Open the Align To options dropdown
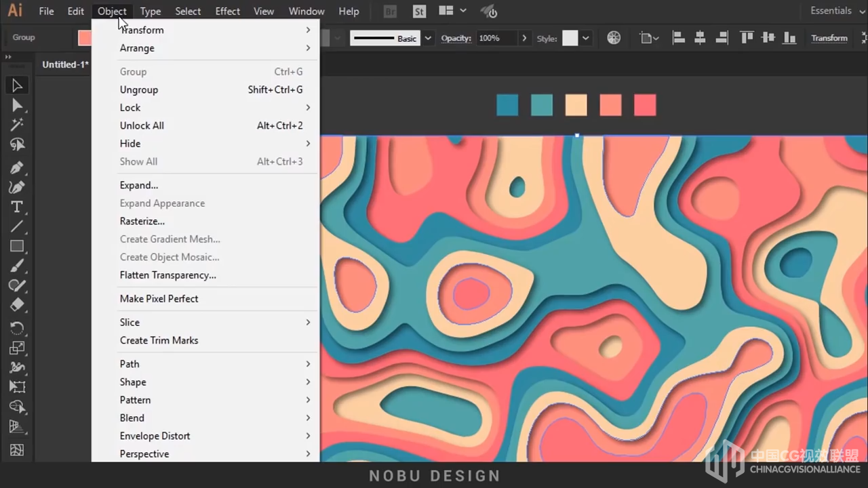 (650, 39)
